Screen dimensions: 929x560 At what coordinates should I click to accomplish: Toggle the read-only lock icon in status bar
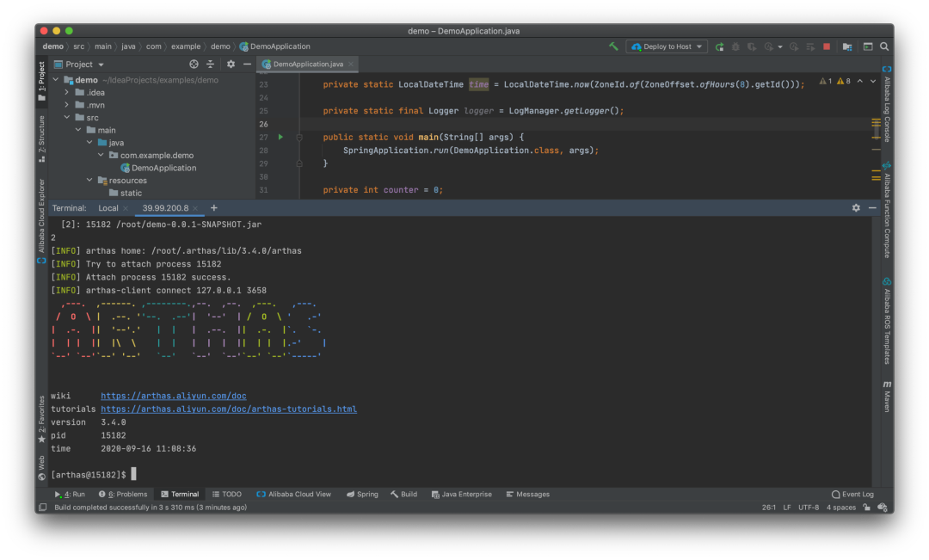click(x=867, y=508)
